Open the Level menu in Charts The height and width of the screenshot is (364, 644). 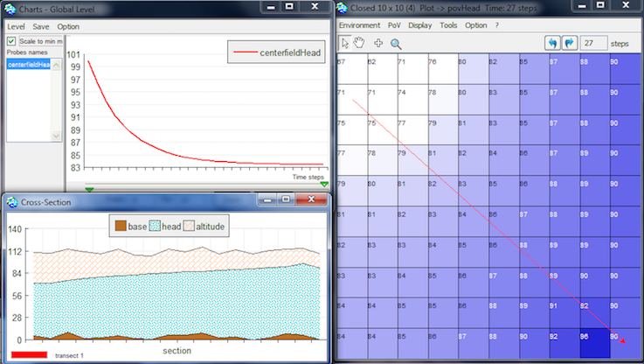(x=16, y=26)
